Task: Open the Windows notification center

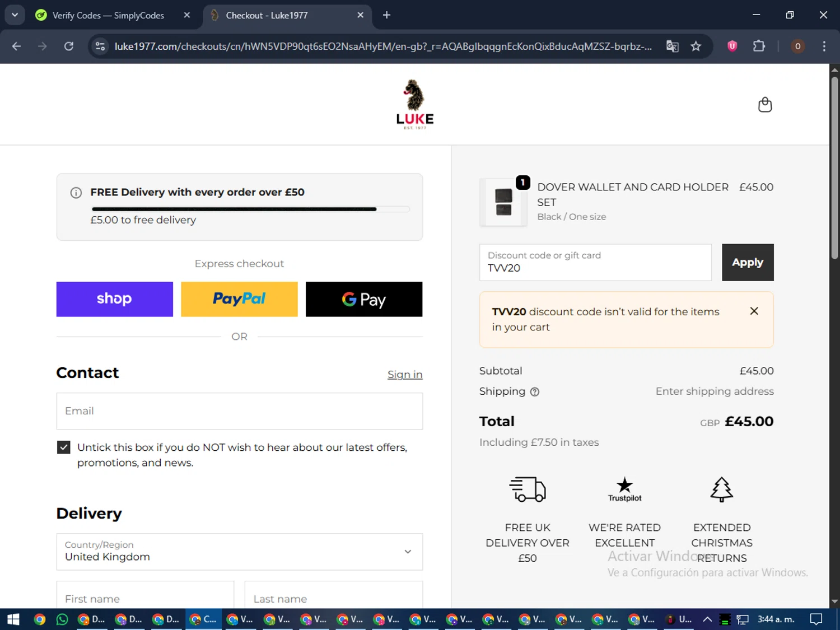Action: (816, 619)
